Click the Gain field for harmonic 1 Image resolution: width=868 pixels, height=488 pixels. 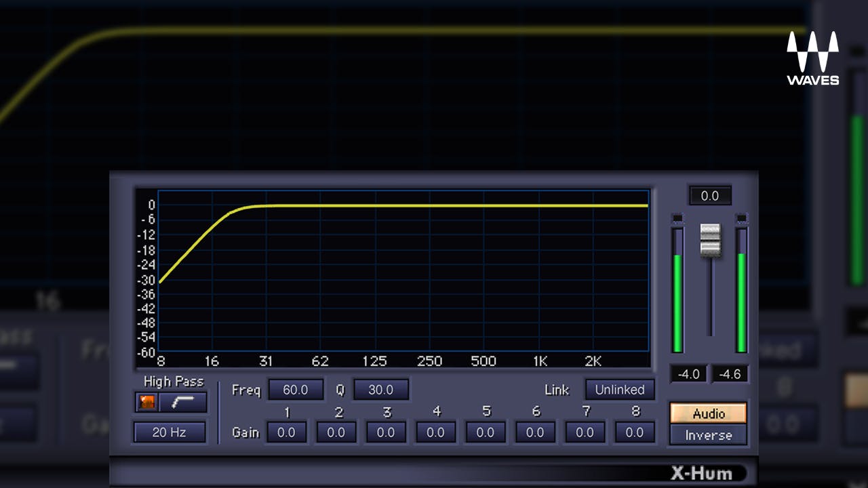(x=286, y=432)
